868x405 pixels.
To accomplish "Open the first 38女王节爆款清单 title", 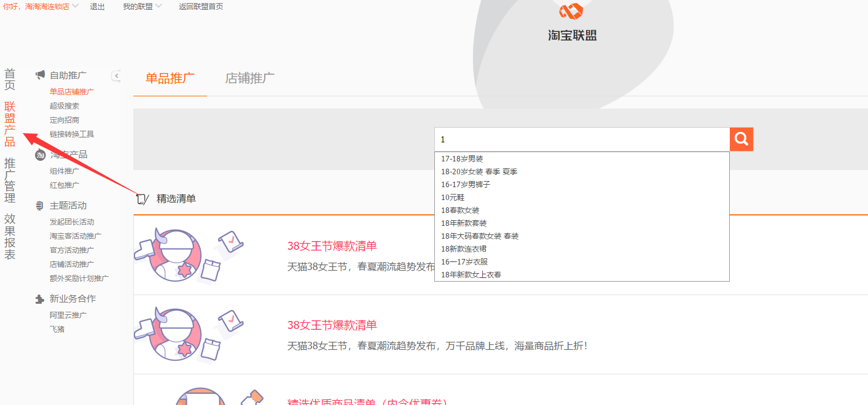I will [x=332, y=246].
